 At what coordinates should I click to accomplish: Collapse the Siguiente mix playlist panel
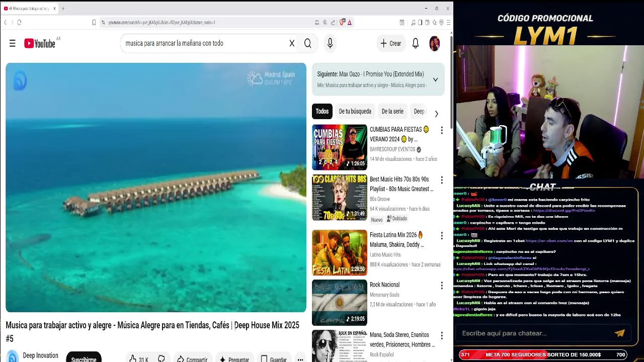pyautogui.click(x=435, y=79)
